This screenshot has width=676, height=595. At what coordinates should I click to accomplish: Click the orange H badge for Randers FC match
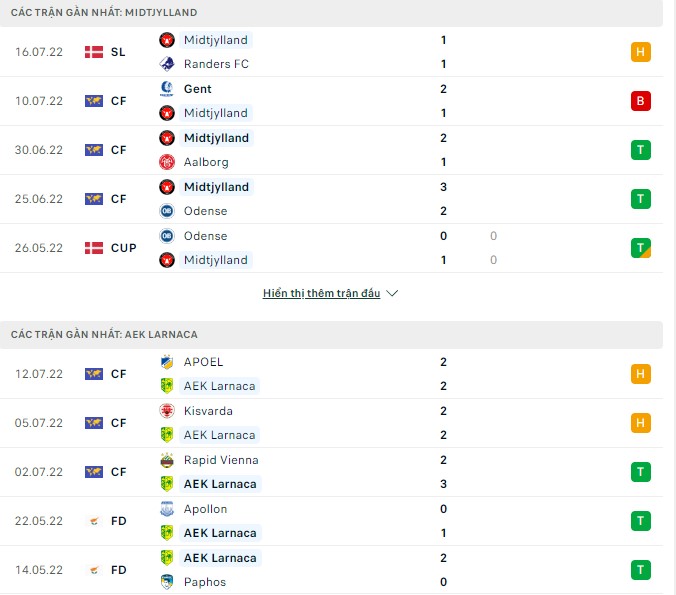point(641,52)
